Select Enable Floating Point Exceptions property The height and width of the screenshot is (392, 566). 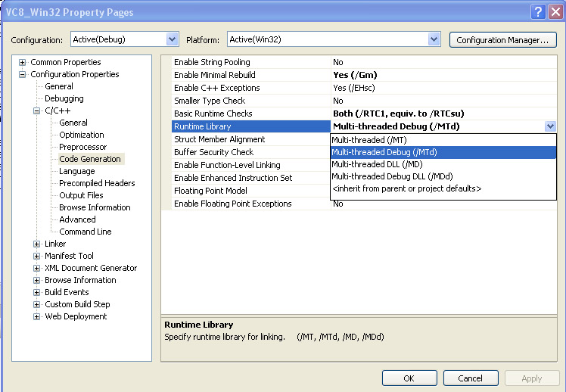[x=251, y=204]
